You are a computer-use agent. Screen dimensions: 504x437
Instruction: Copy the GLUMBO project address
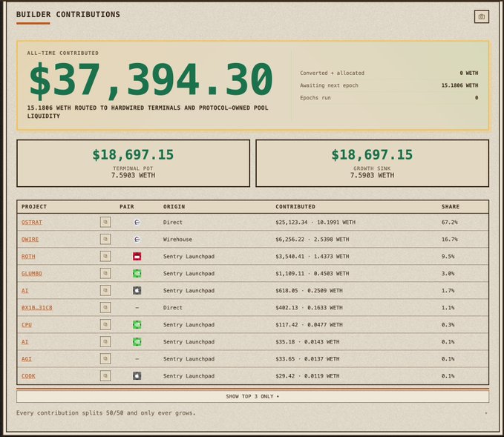click(105, 273)
